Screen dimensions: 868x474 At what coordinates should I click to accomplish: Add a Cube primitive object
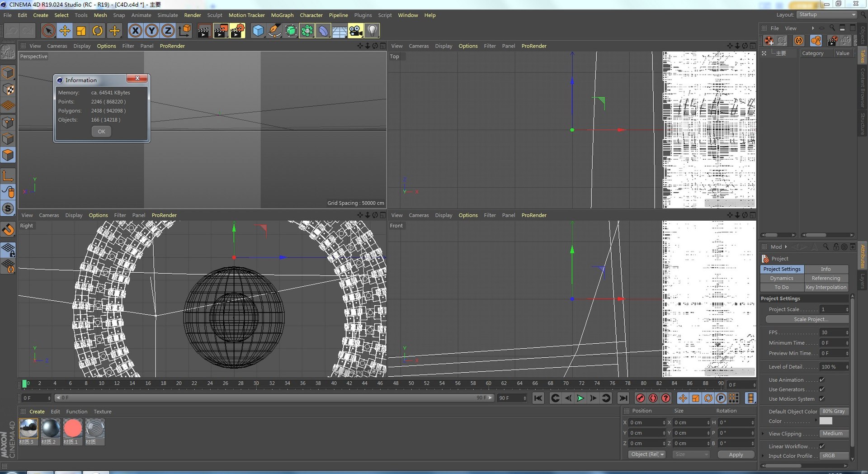click(x=258, y=31)
